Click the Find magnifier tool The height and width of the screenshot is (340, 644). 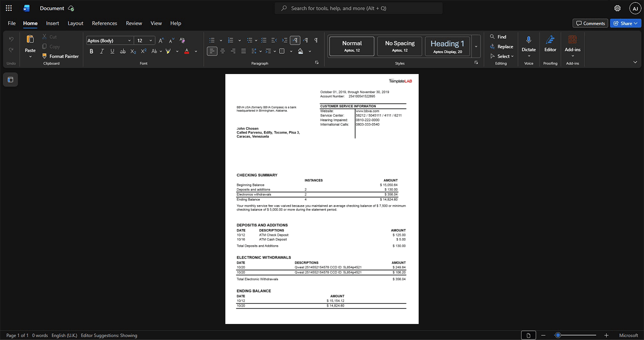click(498, 37)
